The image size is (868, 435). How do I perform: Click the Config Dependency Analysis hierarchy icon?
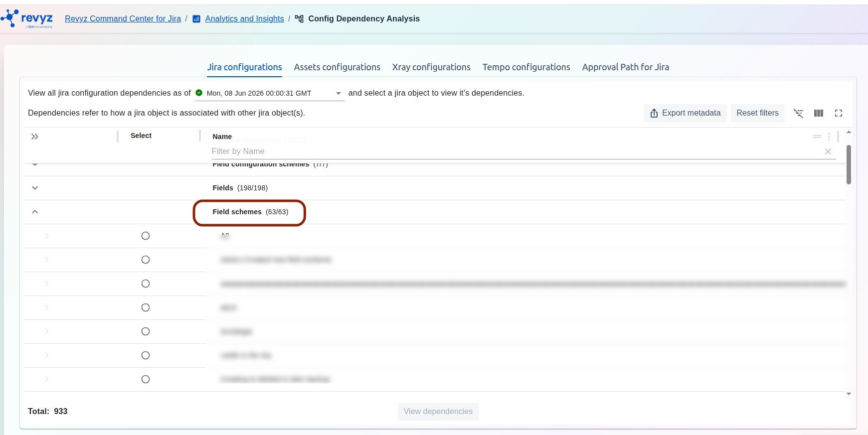coord(299,19)
